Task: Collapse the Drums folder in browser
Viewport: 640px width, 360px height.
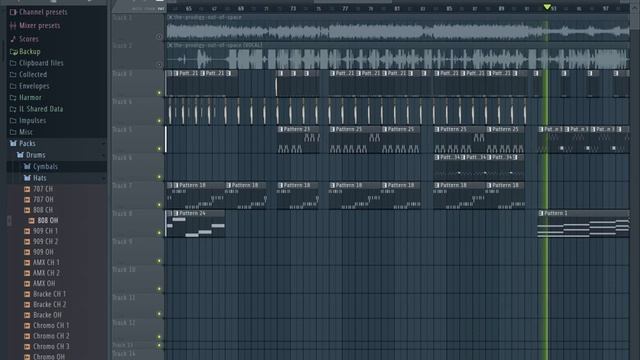Action: click(x=20, y=155)
